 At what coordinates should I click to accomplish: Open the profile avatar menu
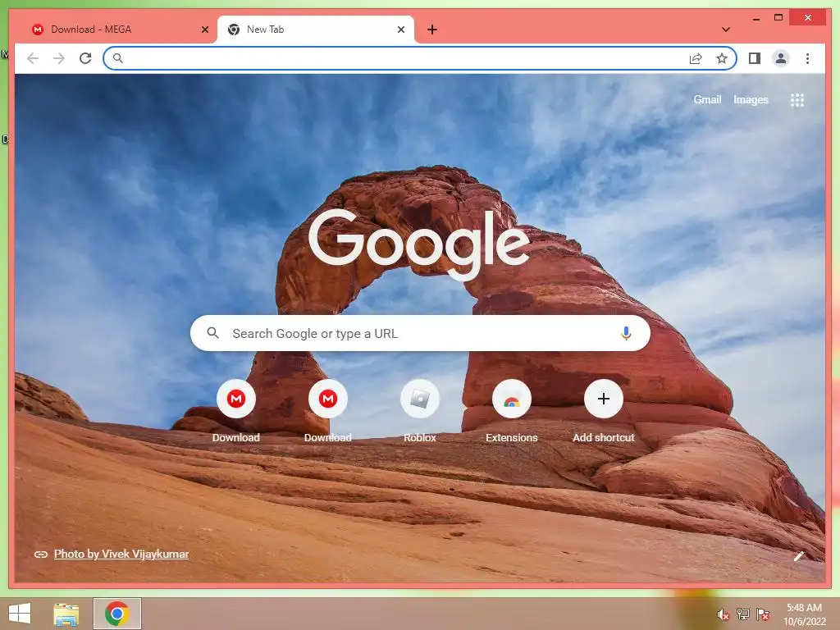(781, 58)
